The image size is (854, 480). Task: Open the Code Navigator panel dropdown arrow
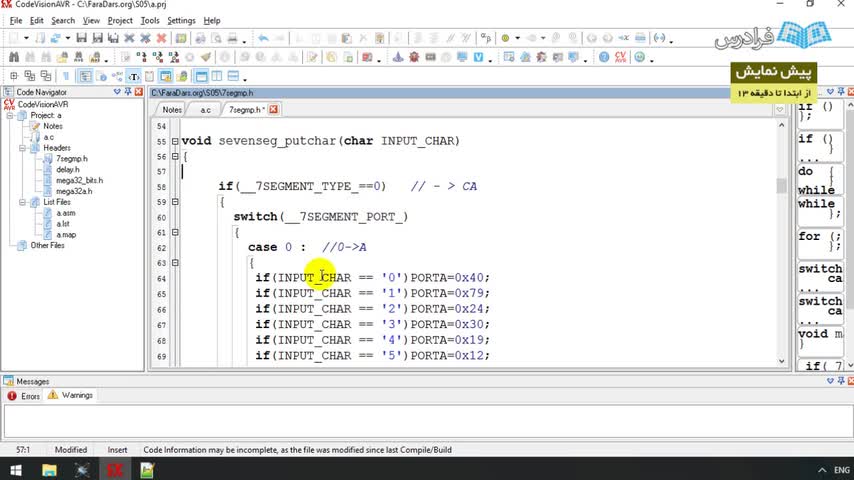click(117, 92)
